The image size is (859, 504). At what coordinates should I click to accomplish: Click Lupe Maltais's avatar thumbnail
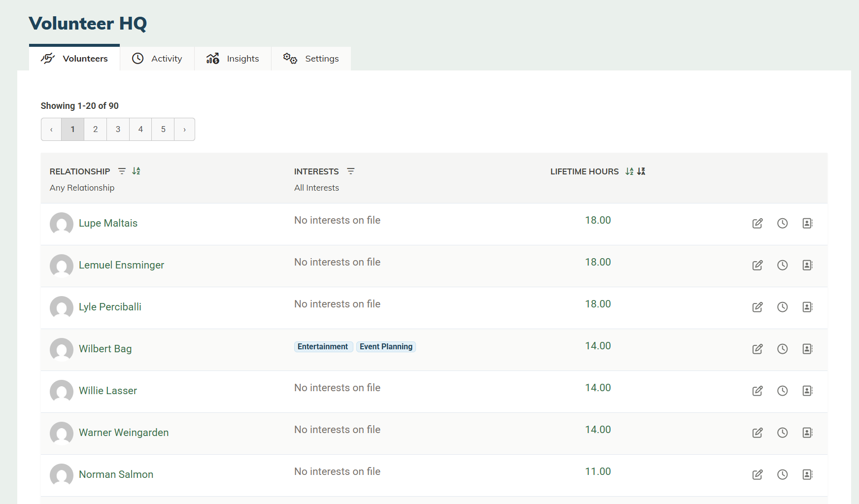point(61,224)
